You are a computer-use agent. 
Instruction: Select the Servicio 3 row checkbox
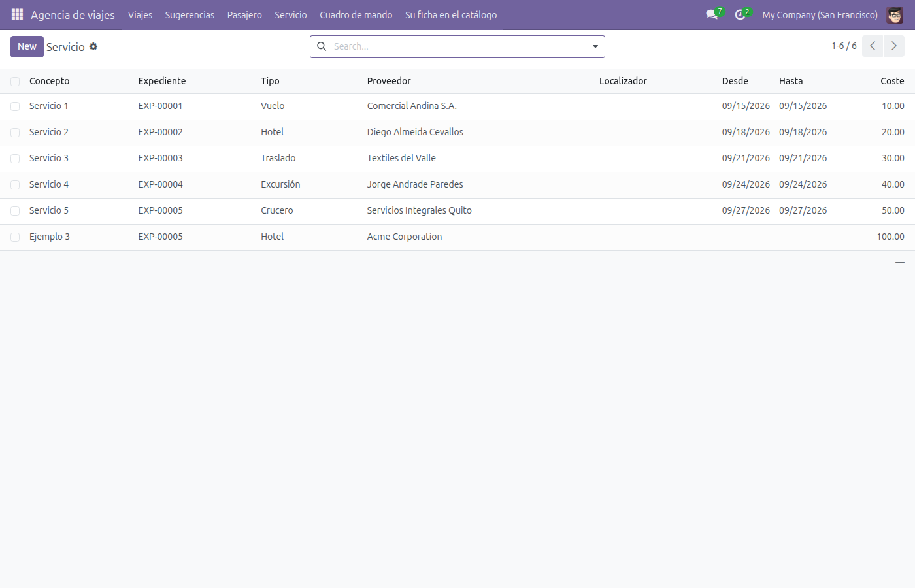[15, 159]
